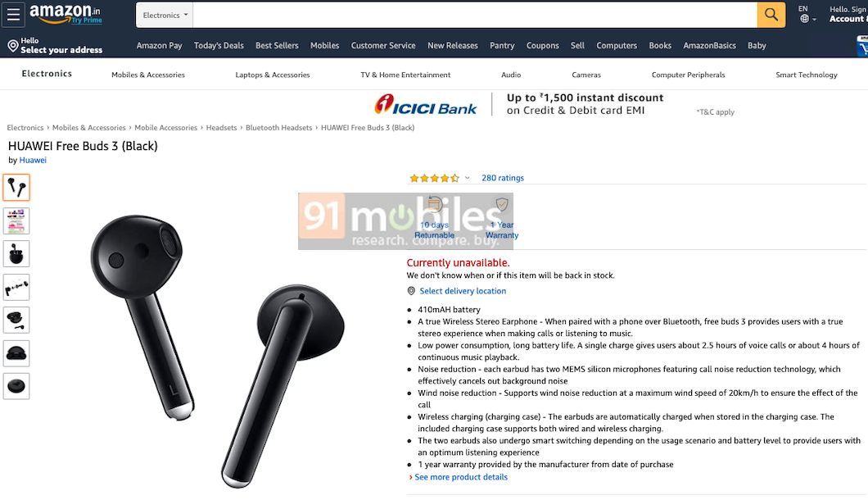This screenshot has width=868, height=500.
Task: Open Today's Deals in the nav bar
Action: [x=219, y=45]
